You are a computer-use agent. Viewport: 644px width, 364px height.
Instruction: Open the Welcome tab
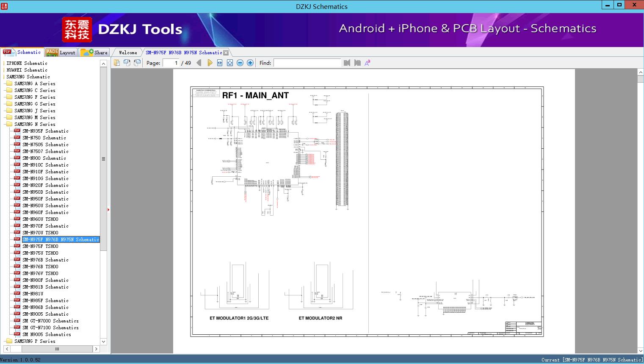pyautogui.click(x=128, y=53)
